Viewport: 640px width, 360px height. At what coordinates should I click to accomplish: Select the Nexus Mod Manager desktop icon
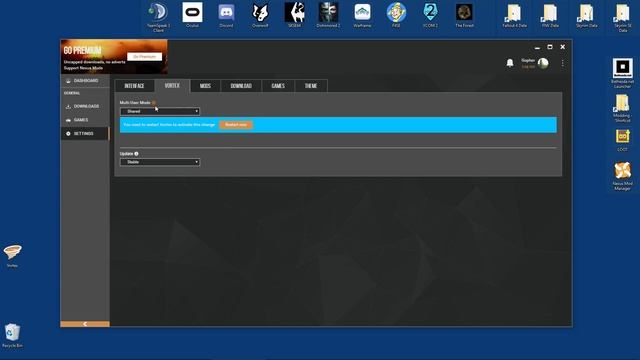(622, 176)
